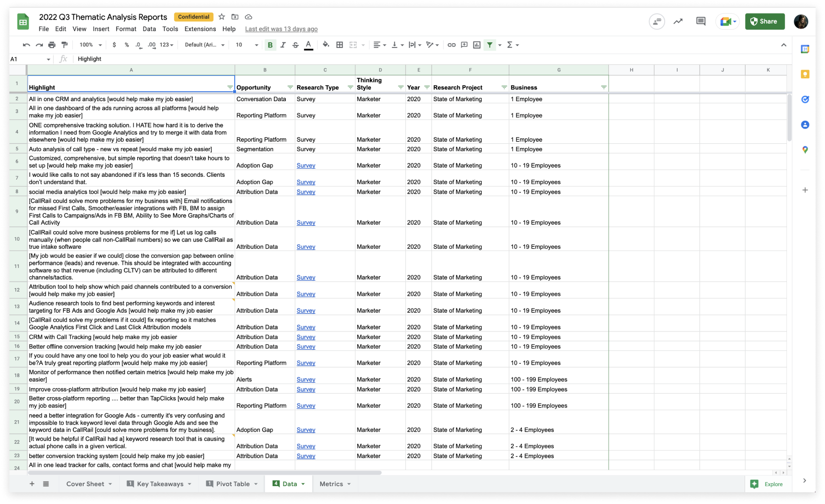Open filter for Research Type column
The height and width of the screenshot is (504, 825).
350,87
